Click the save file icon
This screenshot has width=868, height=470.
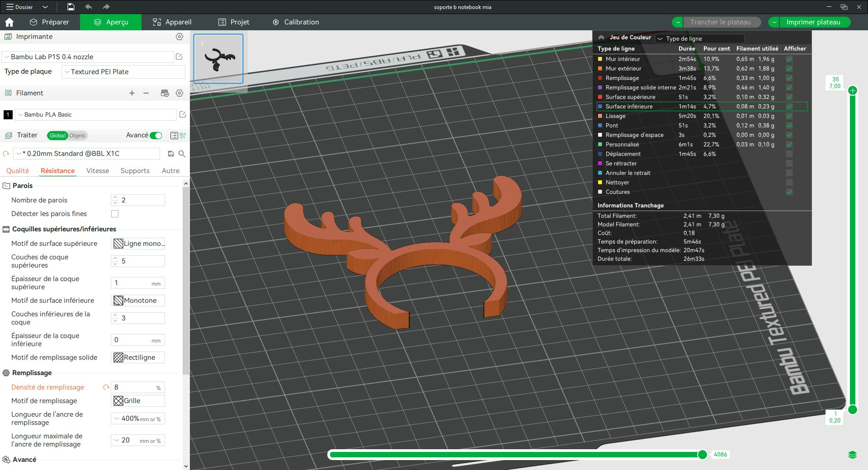pos(71,7)
